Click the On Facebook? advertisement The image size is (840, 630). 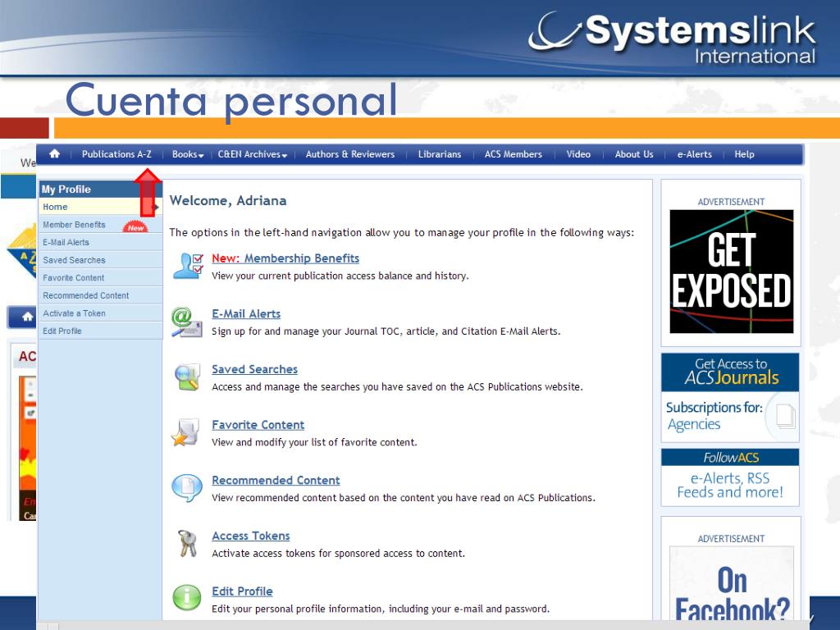click(x=731, y=585)
